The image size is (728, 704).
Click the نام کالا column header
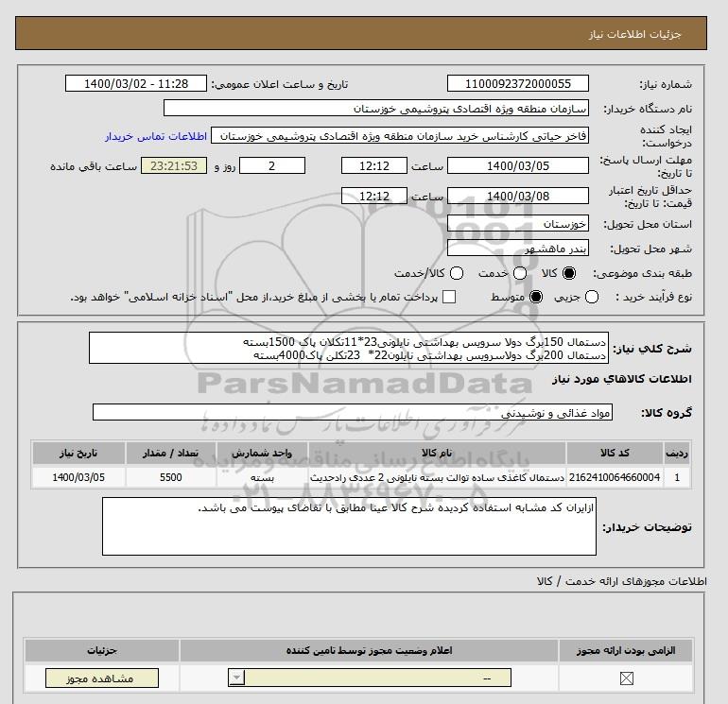[x=437, y=453]
